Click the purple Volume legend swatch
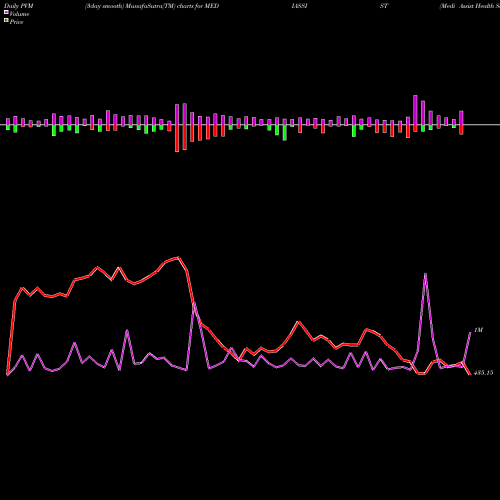 point(6,12)
